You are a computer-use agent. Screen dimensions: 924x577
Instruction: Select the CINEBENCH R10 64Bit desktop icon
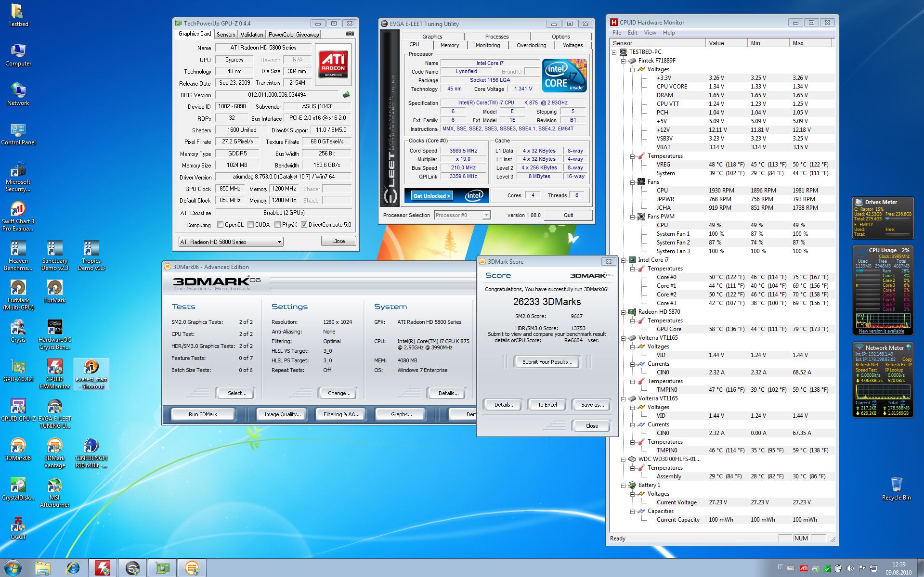click(x=91, y=453)
